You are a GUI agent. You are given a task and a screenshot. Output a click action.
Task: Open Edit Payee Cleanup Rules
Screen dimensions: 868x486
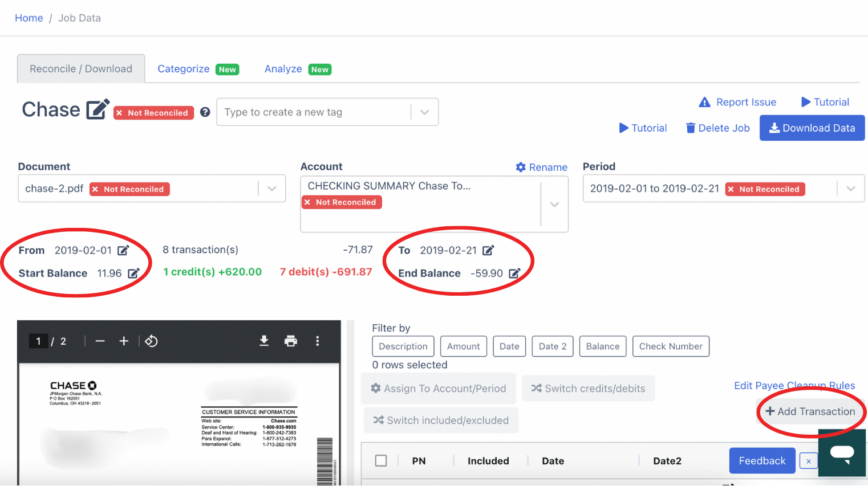click(x=794, y=385)
